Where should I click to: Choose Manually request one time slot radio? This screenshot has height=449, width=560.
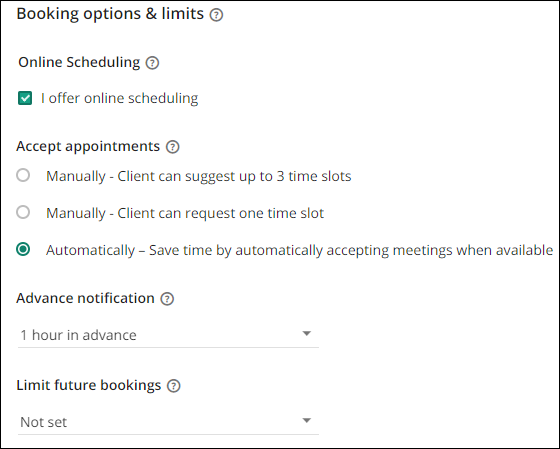click(23, 212)
